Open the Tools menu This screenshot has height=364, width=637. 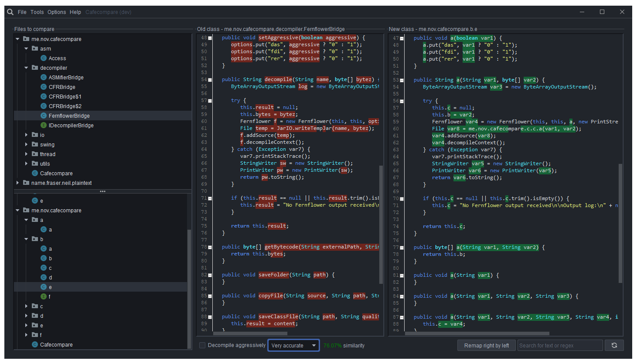pyautogui.click(x=37, y=12)
